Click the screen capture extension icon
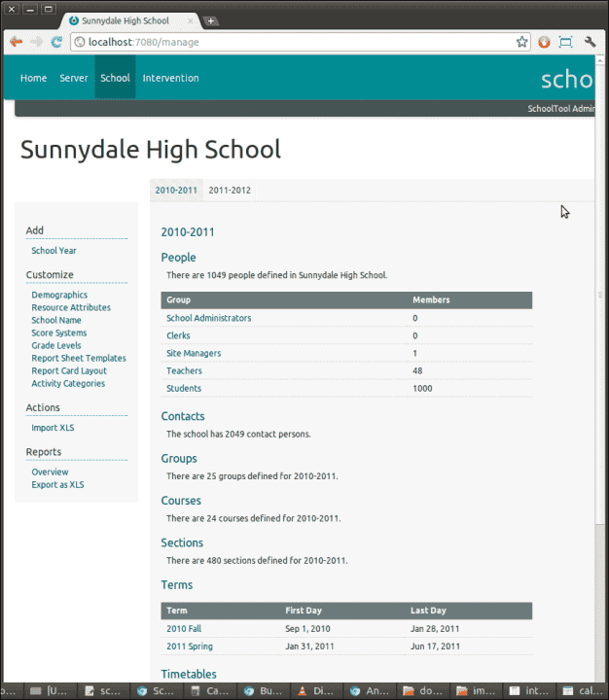The height and width of the screenshot is (700, 609). tap(565, 42)
